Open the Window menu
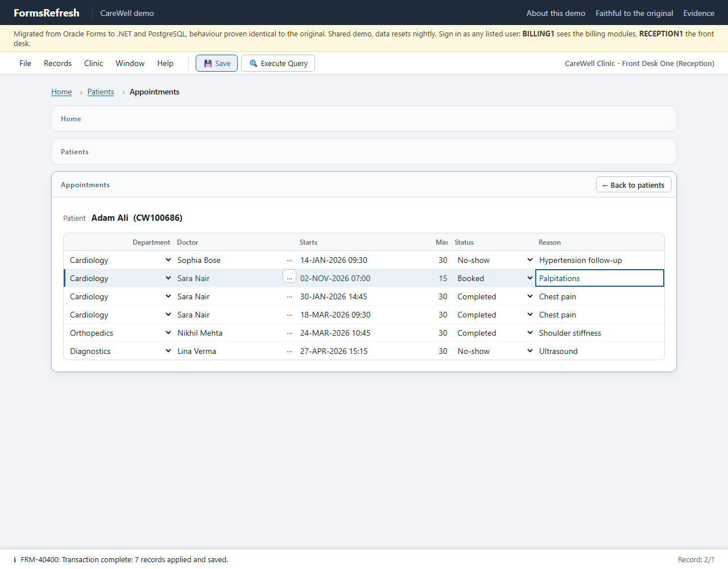The width and height of the screenshot is (728, 569). click(130, 63)
